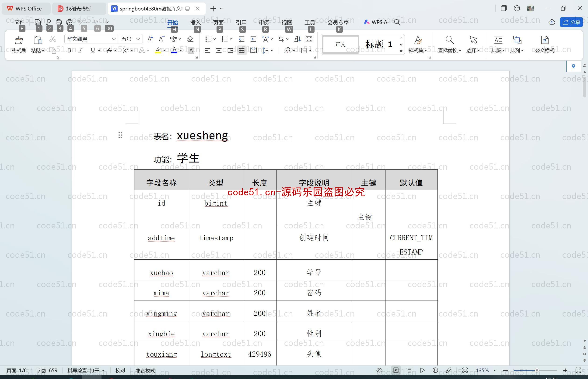
Task: Click the 分享 Share button
Action: (x=571, y=22)
